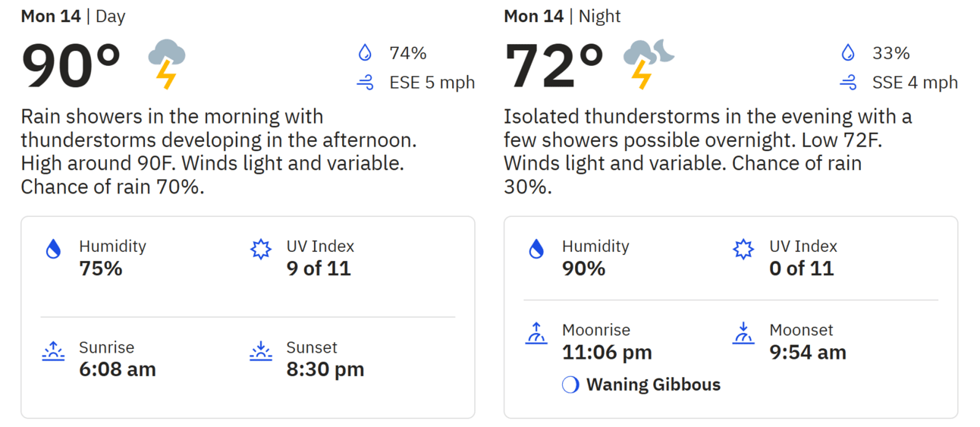
Task: Click the raindrop icon beside 74%
Action: 366,53
